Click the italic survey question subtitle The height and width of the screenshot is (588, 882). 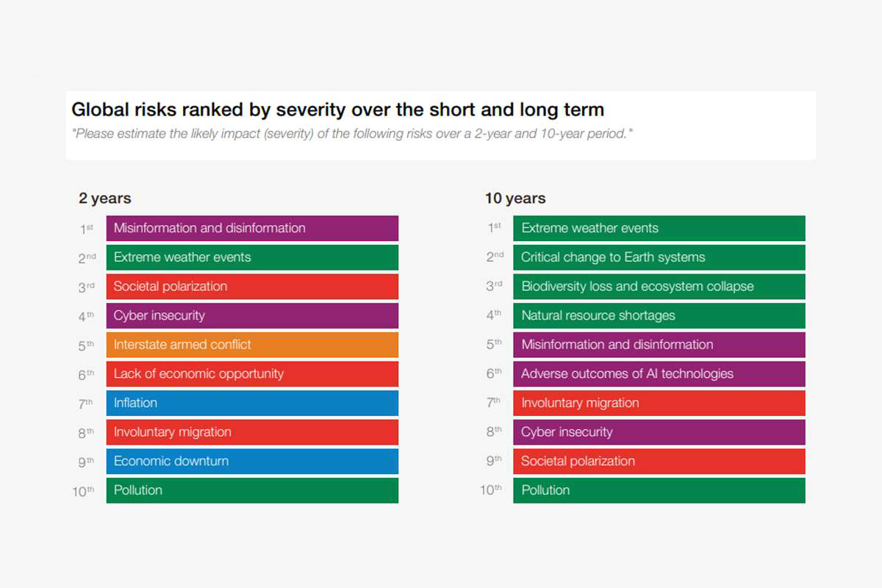(x=353, y=134)
